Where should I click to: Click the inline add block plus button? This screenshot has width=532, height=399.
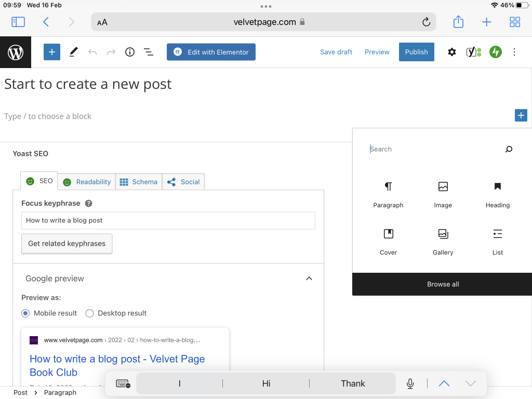[521, 115]
